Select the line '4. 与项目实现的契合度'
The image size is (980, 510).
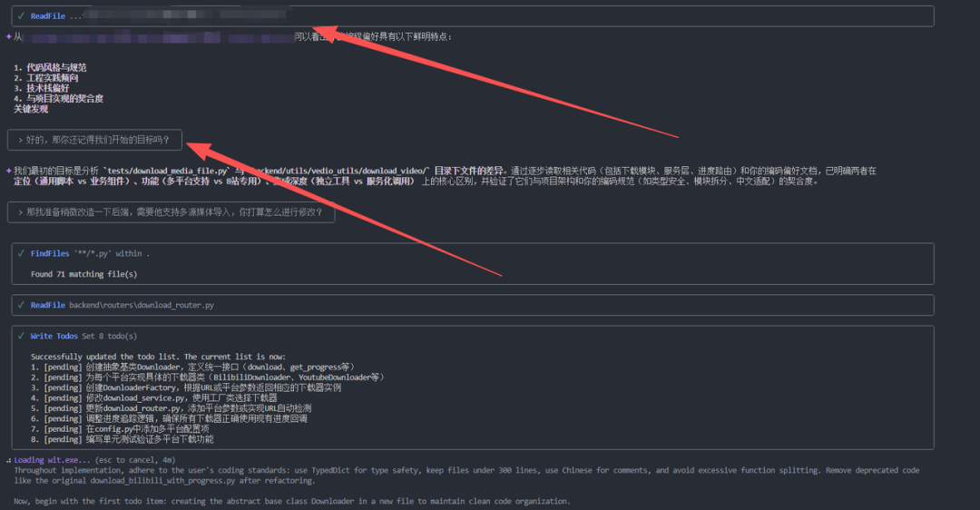tap(58, 99)
